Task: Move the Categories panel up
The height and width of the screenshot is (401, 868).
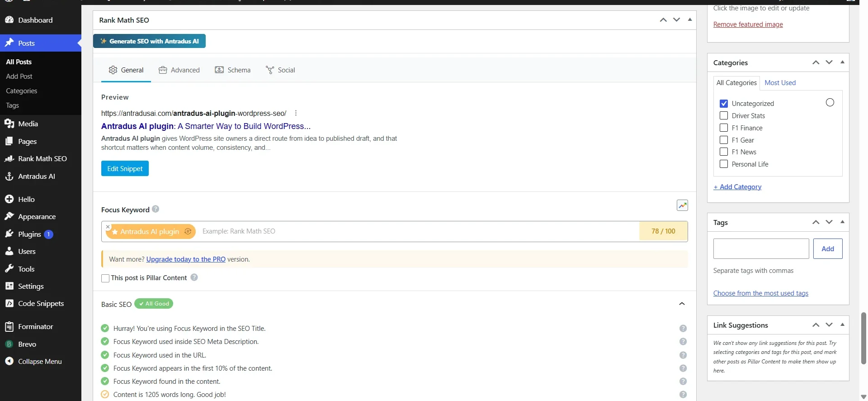Action: tap(816, 62)
